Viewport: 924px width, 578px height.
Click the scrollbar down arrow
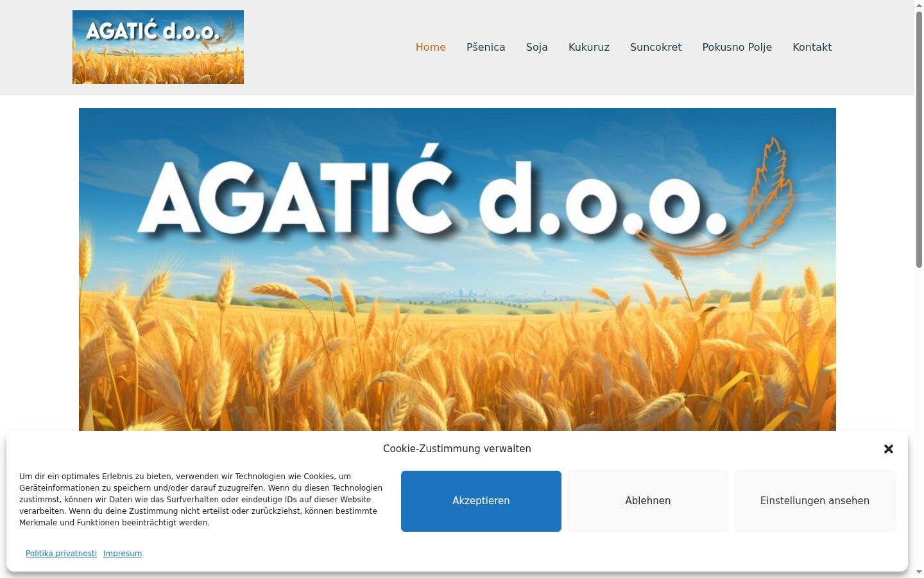coord(919,572)
